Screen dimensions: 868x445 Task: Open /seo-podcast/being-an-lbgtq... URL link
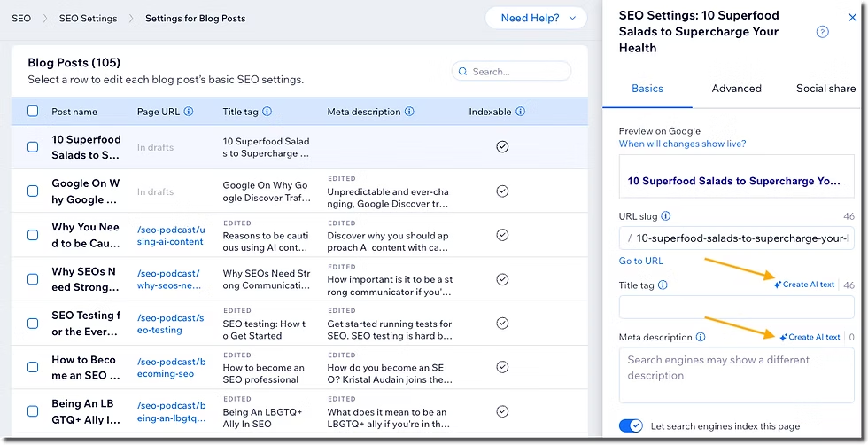(172, 411)
